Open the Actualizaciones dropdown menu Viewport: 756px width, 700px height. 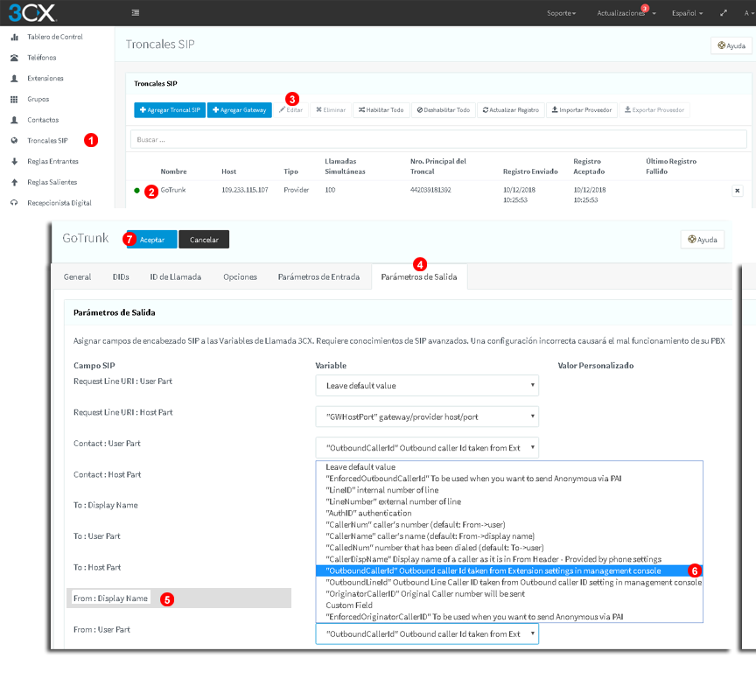[x=626, y=13]
